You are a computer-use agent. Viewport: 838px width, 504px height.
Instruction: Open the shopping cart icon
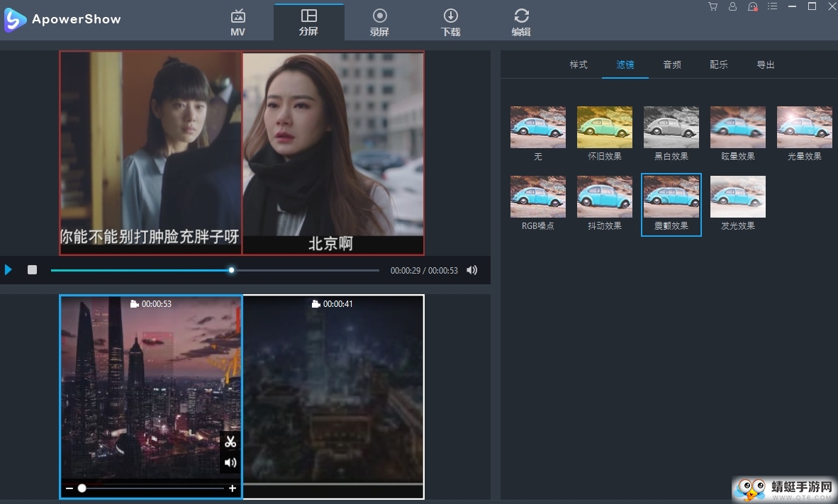[713, 6]
